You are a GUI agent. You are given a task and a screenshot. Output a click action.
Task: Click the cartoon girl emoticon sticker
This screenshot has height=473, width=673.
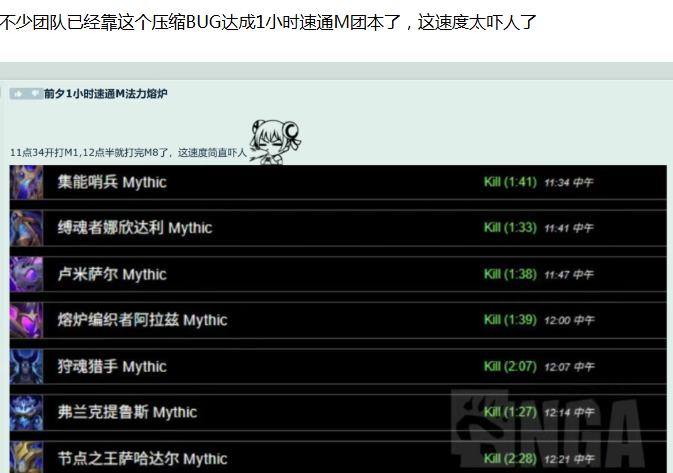(270, 140)
